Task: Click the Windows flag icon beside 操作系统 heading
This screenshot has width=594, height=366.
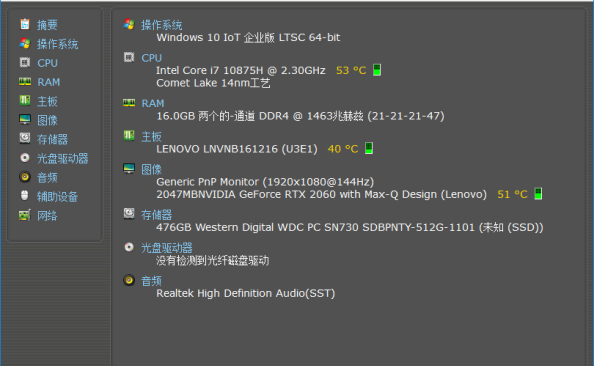Action: tap(129, 24)
